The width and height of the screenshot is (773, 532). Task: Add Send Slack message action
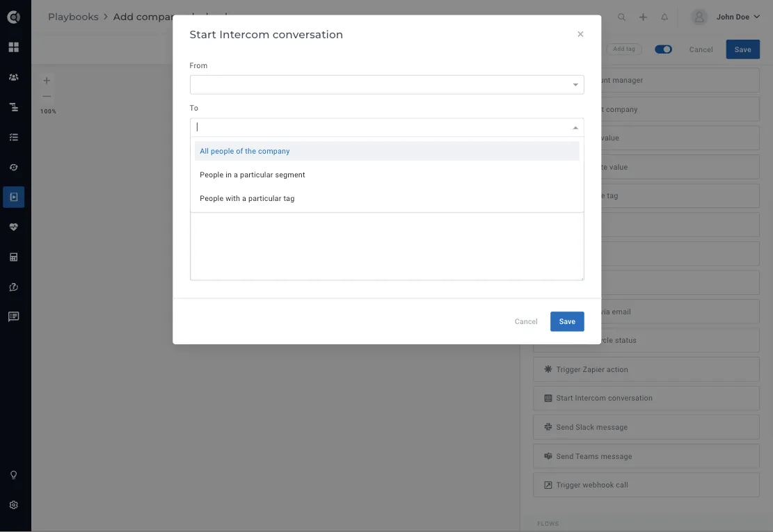coord(646,427)
